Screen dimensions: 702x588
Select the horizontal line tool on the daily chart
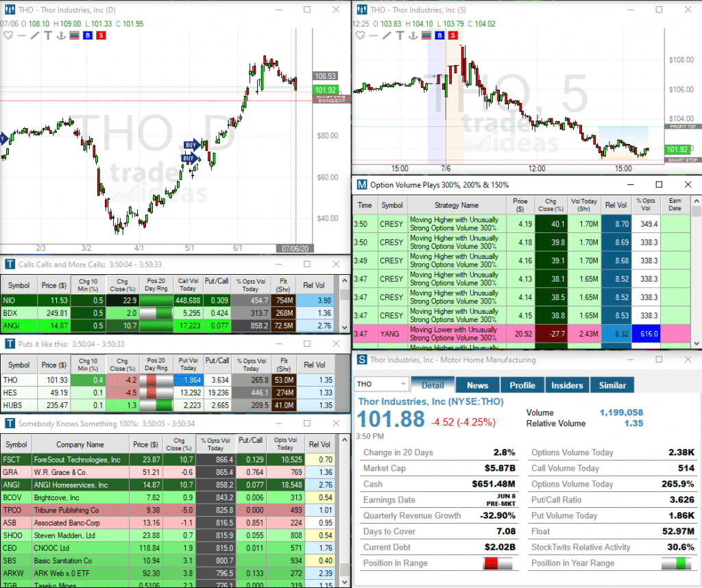(x=21, y=36)
